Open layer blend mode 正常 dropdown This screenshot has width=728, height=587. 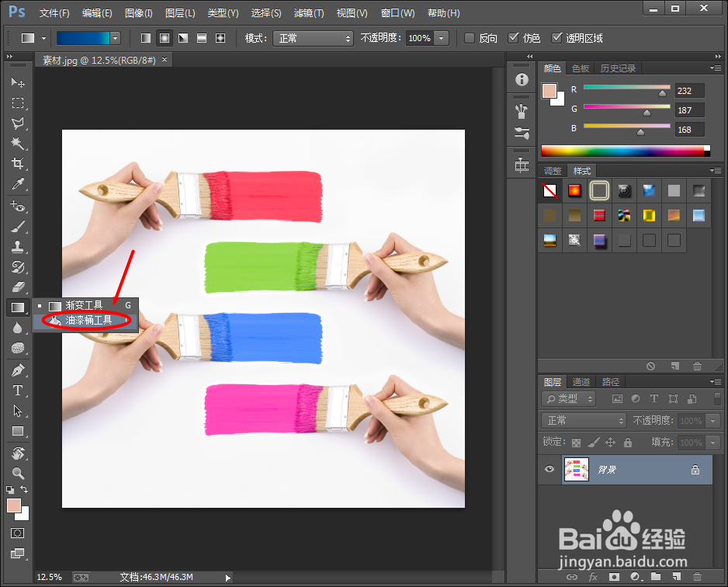click(584, 420)
